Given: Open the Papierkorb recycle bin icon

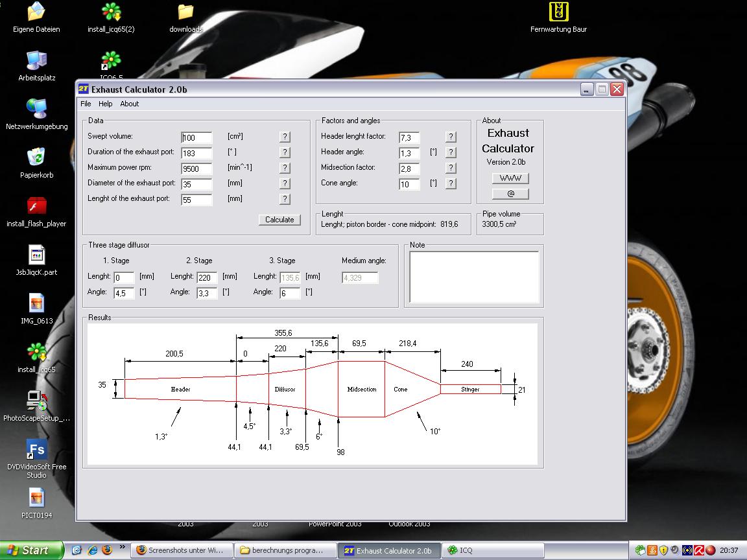Looking at the screenshot, I should click(36, 157).
